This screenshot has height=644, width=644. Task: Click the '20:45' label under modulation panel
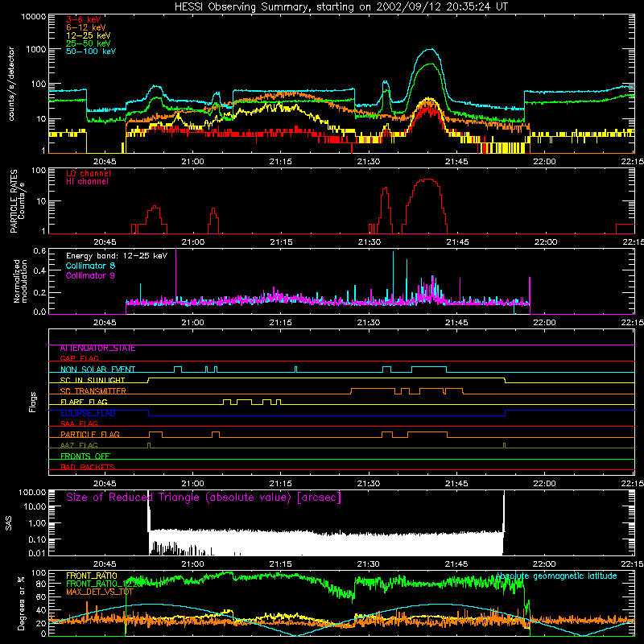pos(105,323)
